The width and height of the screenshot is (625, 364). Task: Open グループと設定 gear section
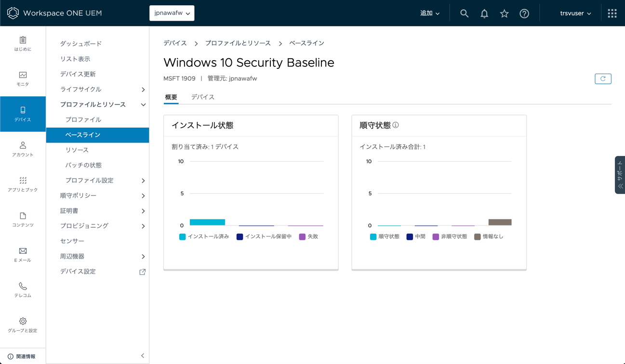pyautogui.click(x=23, y=325)
